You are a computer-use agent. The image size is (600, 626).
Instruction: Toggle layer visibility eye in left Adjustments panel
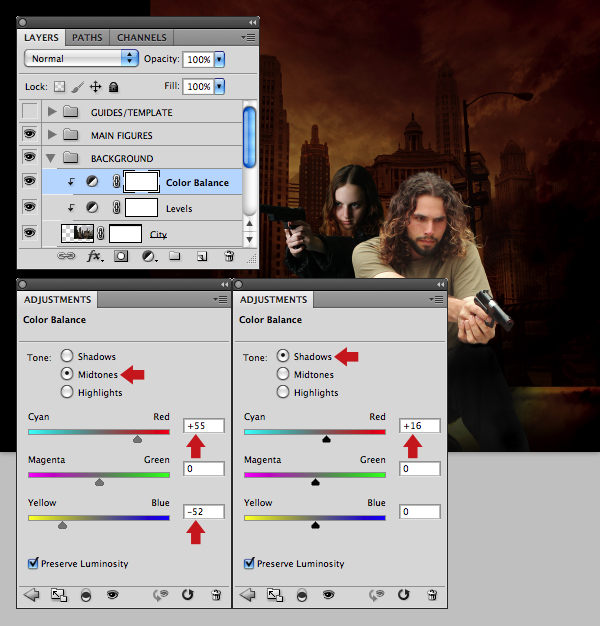point(113,595)
